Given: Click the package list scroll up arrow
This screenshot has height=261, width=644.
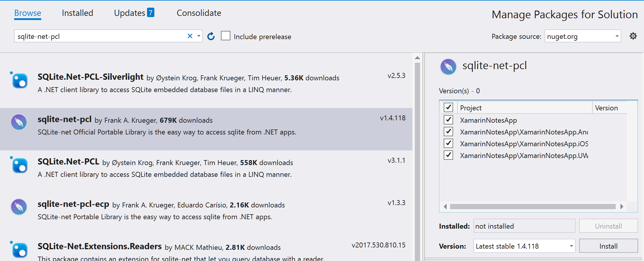Looking at the screenshot, I should tap(417, 58).
